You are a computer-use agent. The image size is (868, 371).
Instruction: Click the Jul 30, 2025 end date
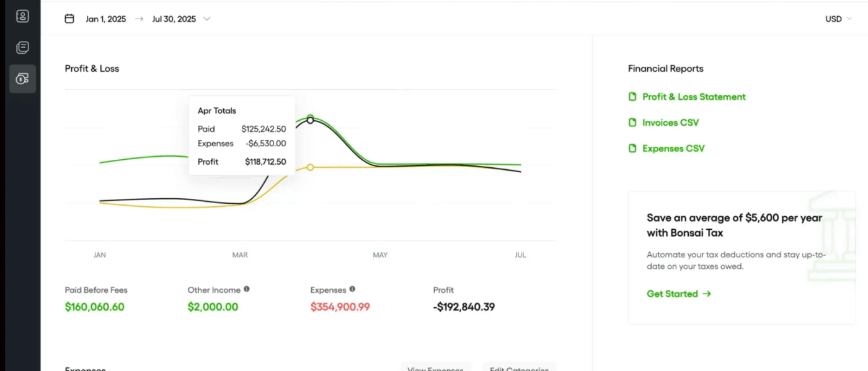(x=174, y=19)
